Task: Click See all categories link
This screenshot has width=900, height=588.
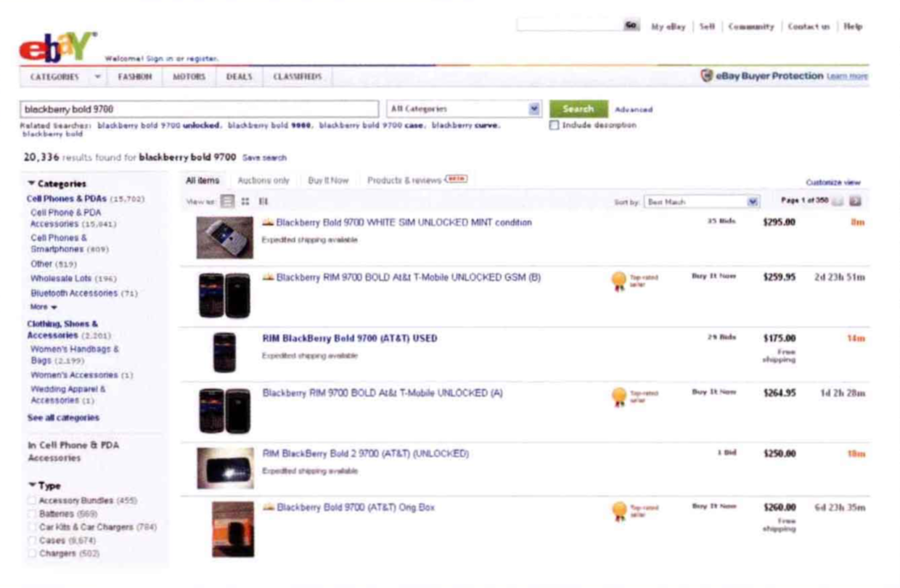Action: [63, 417]
